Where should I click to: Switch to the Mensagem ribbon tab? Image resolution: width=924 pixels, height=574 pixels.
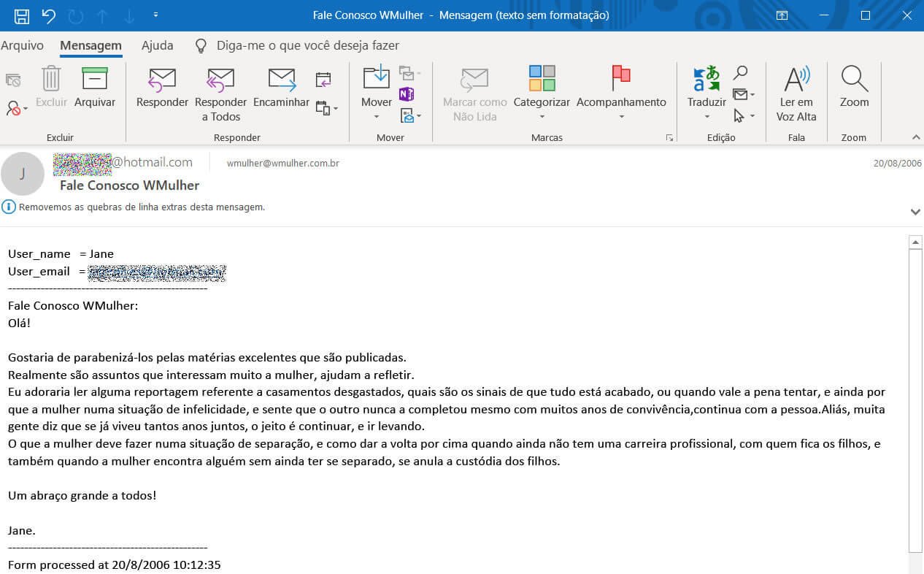click(91, 45)
